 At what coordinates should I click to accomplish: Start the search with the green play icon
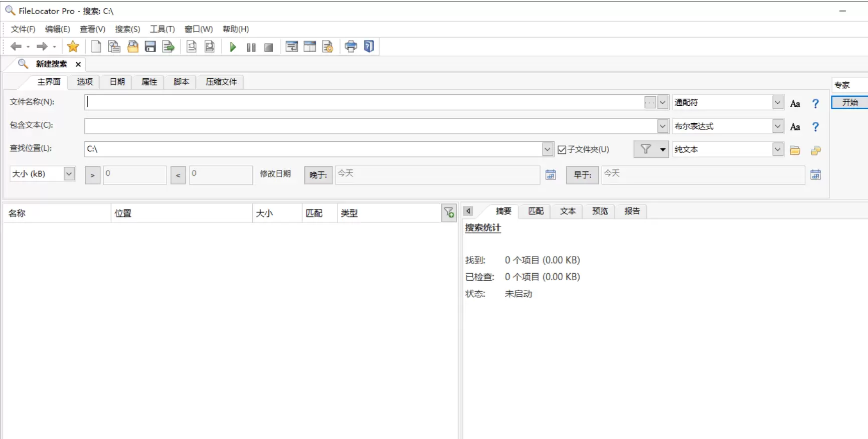(x=233, y=47)
